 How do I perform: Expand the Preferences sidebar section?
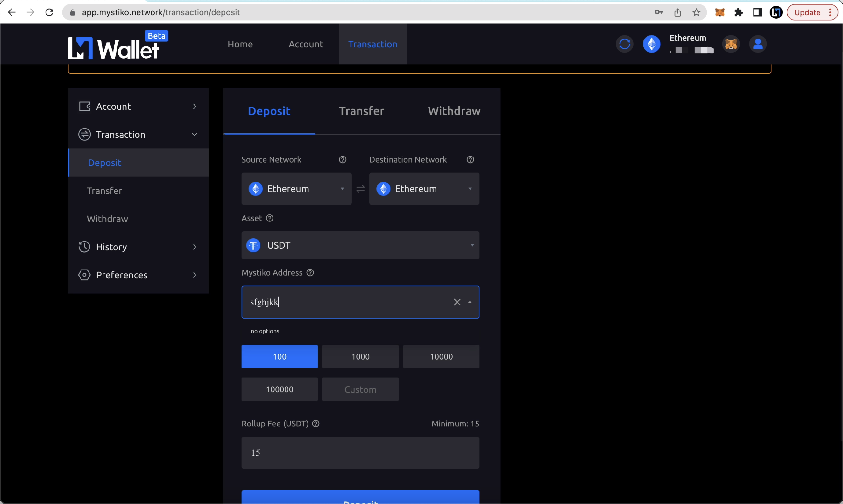click(138, 275)
